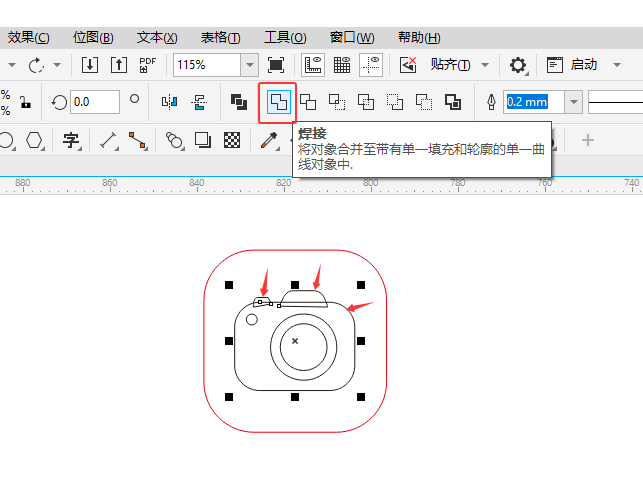Image resolution: width=643 pixels, height=479 pixels.
Task: Open the undo list dropdown arrow
Action: (12, 65)
